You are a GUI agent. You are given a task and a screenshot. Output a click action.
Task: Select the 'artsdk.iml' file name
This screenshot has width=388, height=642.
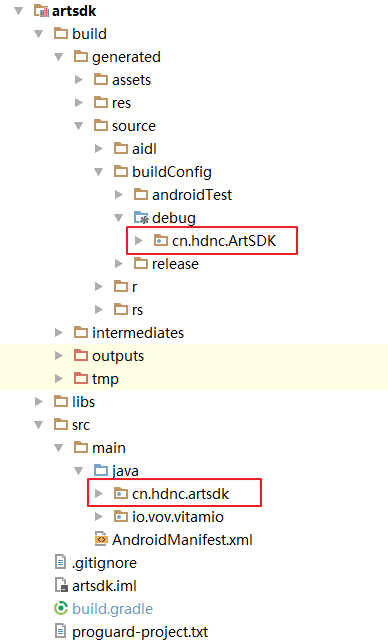pyautogui.click(x=104, y=586)
